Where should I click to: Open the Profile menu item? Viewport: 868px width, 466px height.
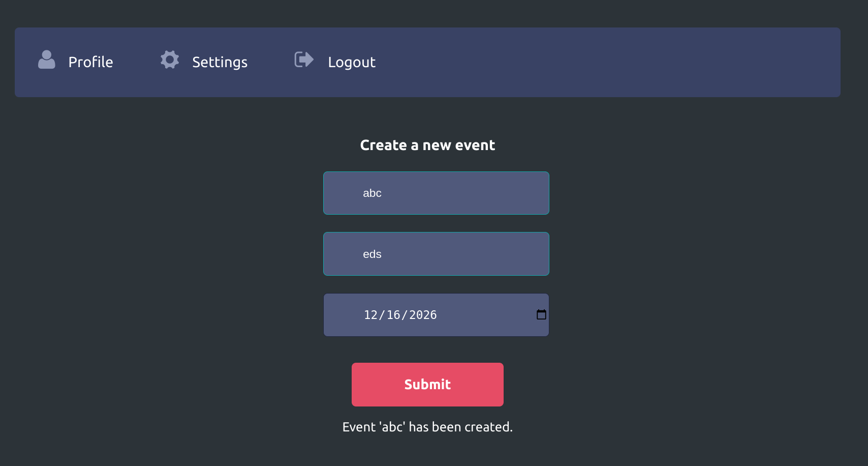[x=90, y=62]
